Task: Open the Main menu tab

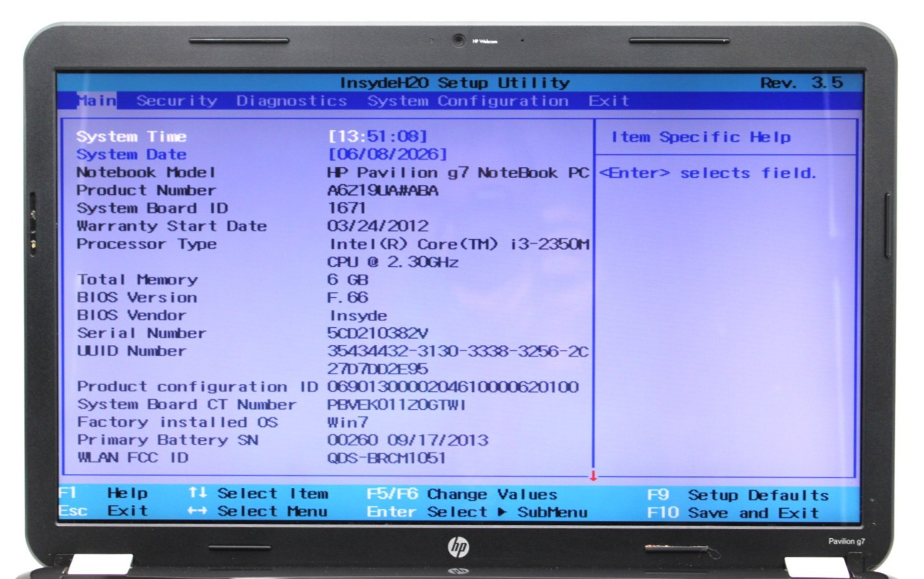Action: 97,100
